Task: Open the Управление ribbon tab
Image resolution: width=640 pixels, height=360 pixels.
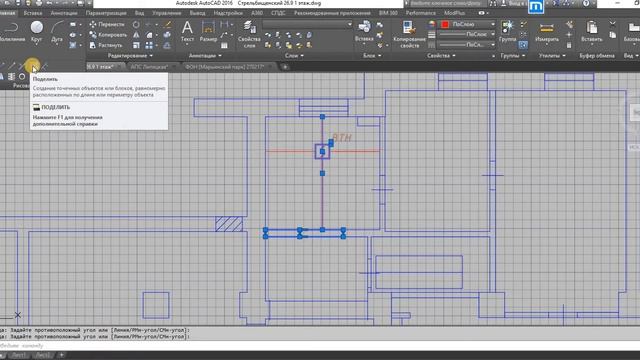Action: click(x=167, y=13)
